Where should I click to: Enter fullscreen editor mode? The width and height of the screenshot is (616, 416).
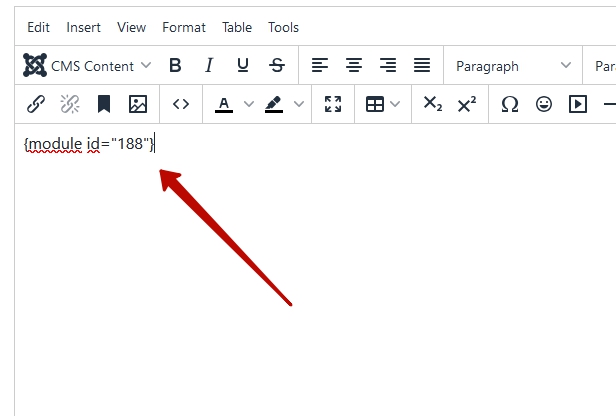point(333,104)
